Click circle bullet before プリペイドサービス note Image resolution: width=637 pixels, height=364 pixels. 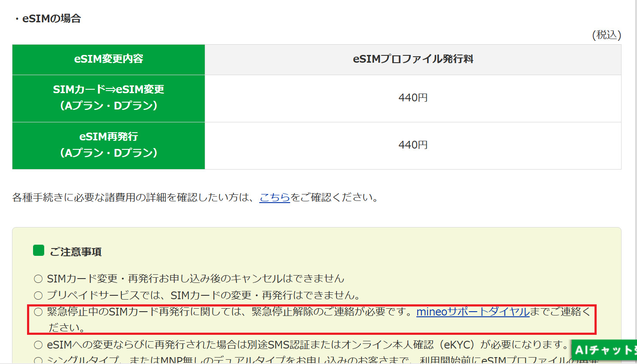pyautogui.click(x=38, y=295)
